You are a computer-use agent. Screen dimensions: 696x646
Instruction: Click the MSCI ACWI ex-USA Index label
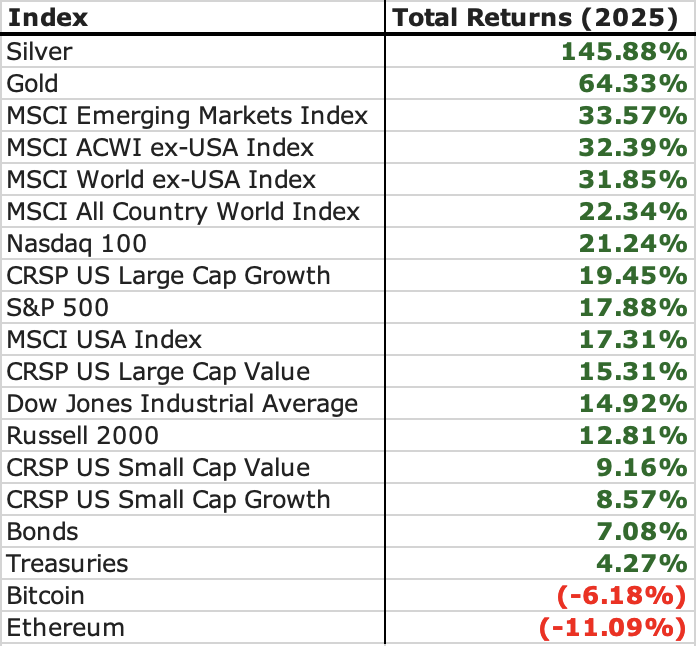[x=160, y=148]
